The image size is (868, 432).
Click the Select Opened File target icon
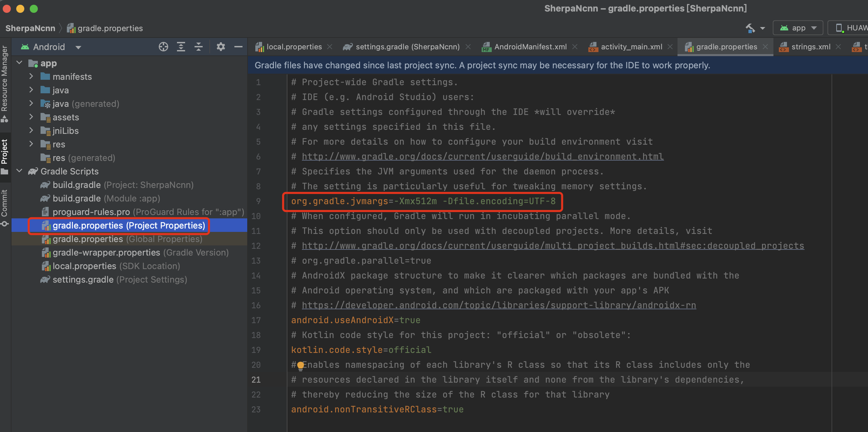[x=163, y=47]
